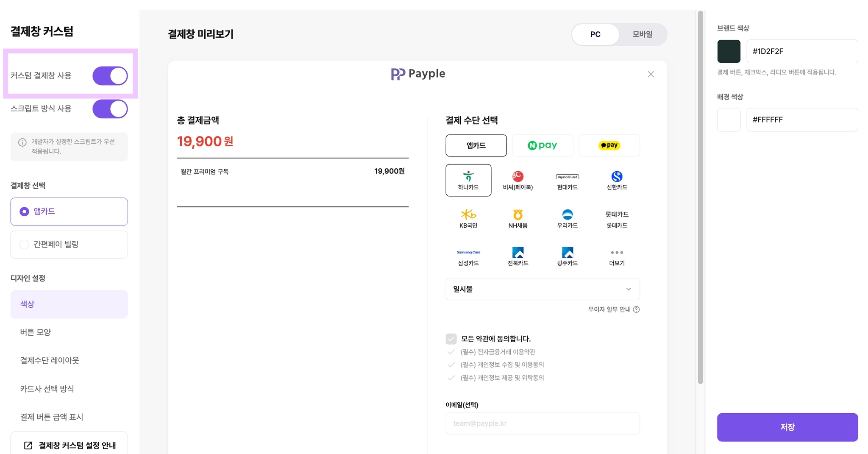Select the 하나카드 card icon
Image resolution: width=868 pixels, height=454 pixels.
(x=468, y=180)
